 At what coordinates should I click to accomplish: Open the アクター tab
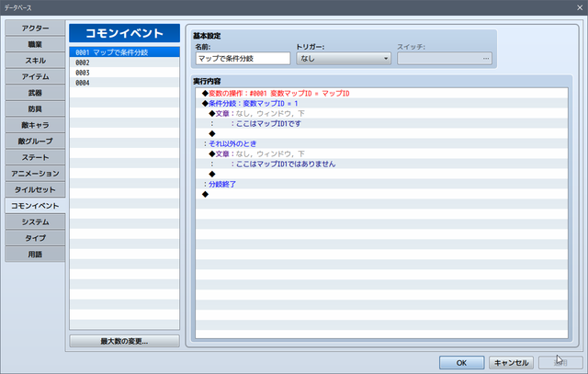point(35,28)
